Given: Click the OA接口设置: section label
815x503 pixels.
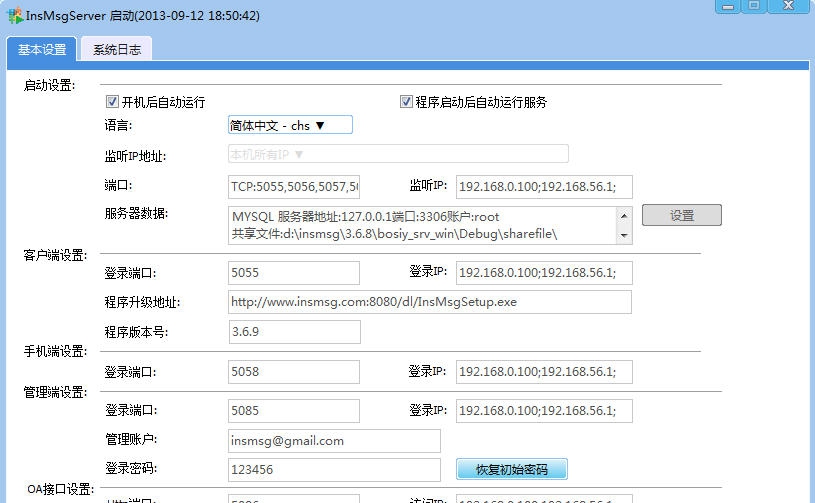Looking at the screenshot, I should coord(60,489).
